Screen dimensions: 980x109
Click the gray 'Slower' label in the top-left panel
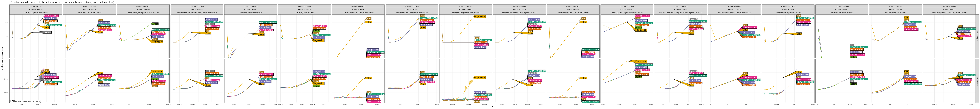tap(48, 32)
